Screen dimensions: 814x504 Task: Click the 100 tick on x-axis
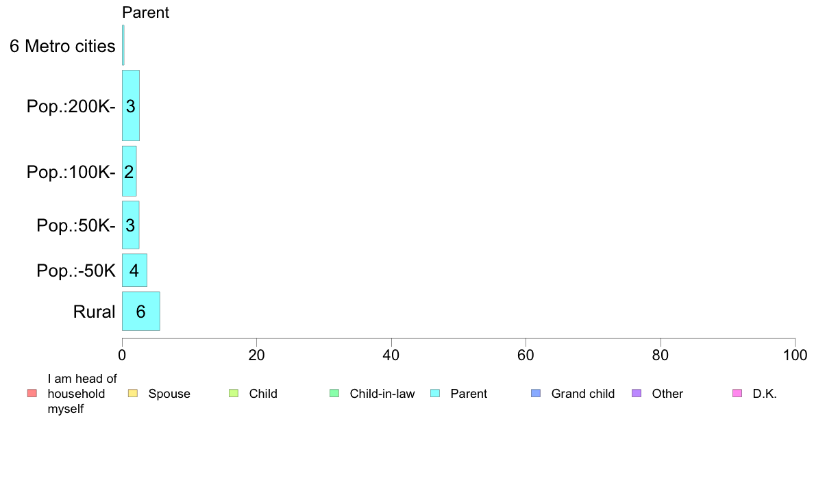click(x=795, y=355)
